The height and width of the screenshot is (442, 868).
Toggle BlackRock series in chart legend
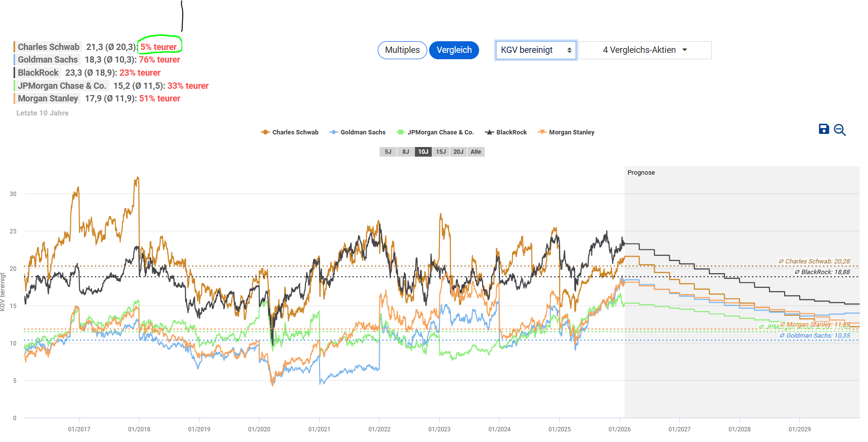point(506,132)
